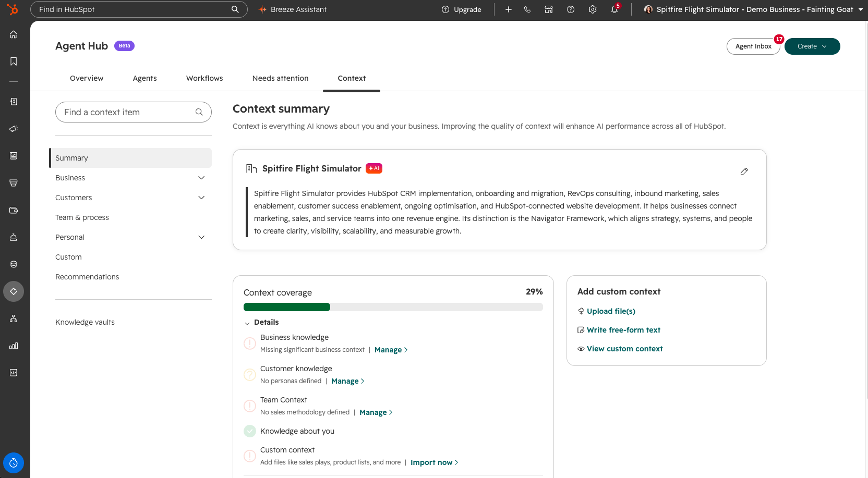Screen dimensions: 868x478
Task: Open the Data Management database sidebar icon
Action: pyautogui.click(x=14, y=264)
